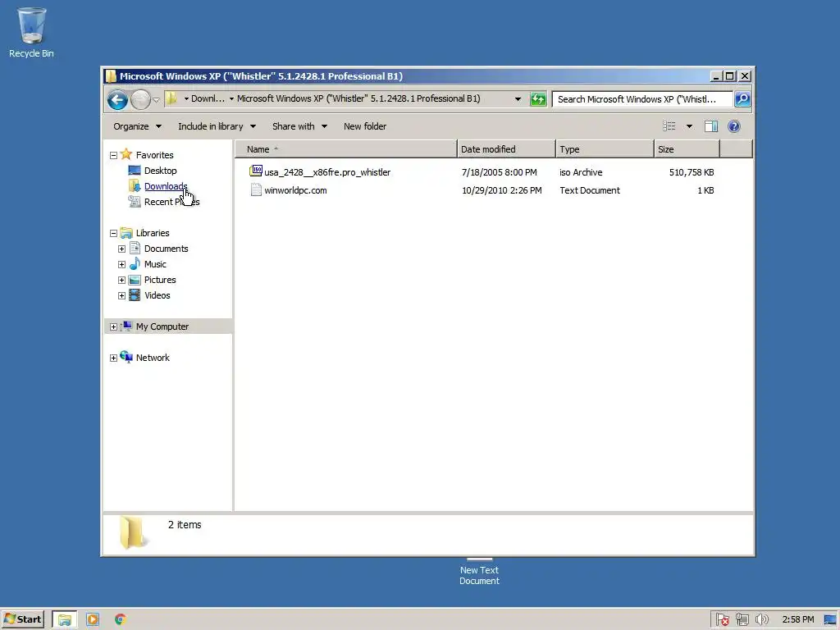Screen dimensions: 840x630
Task: Select My Computer in navigation pane
Action: [x=162, y=326]
